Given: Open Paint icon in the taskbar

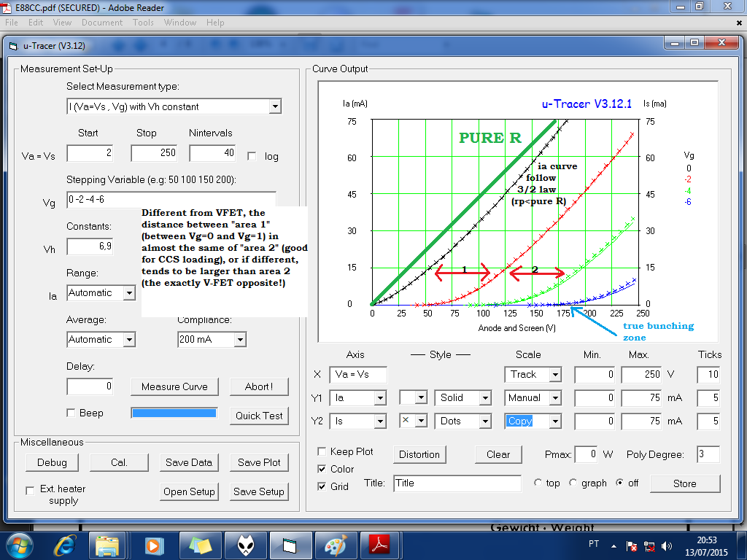Looking at the screenshot, I should click(336, 545).
